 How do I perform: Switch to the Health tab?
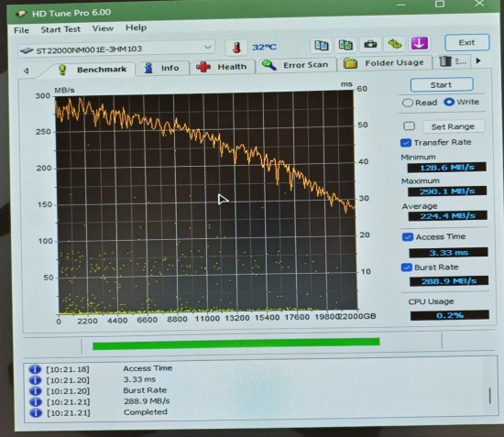(223, 67)
